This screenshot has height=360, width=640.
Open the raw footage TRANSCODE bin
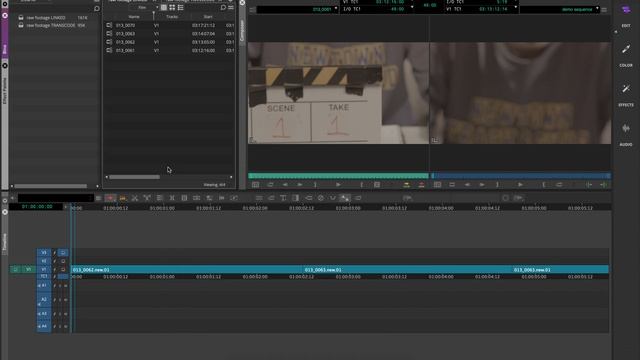pyautogui.click(x=51, y=25)
